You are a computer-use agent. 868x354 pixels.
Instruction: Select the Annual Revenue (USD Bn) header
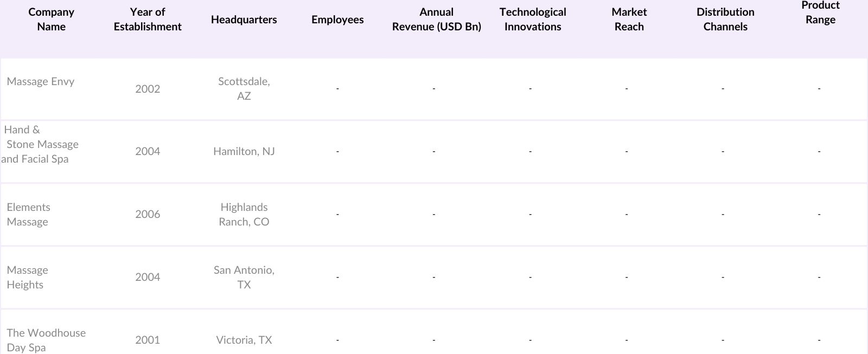tap(436, 20)
